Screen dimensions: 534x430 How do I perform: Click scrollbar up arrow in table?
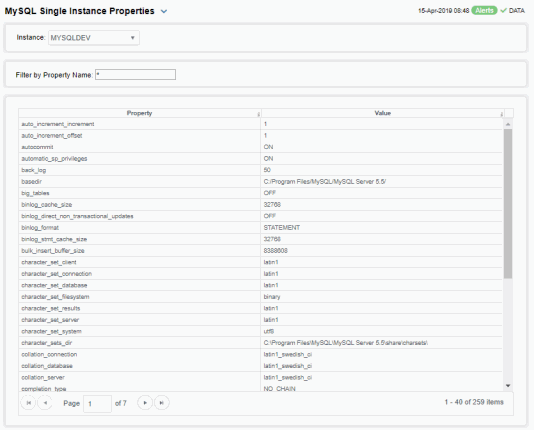[508, 124]
